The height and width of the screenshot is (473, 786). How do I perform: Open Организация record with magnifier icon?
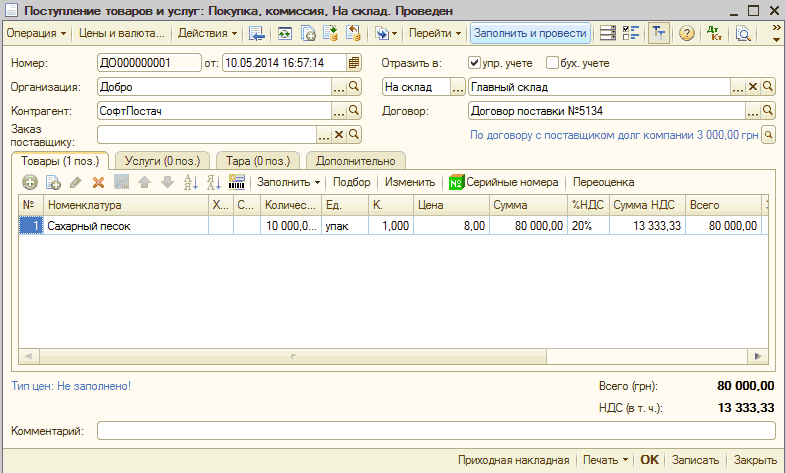click(354, 87)
